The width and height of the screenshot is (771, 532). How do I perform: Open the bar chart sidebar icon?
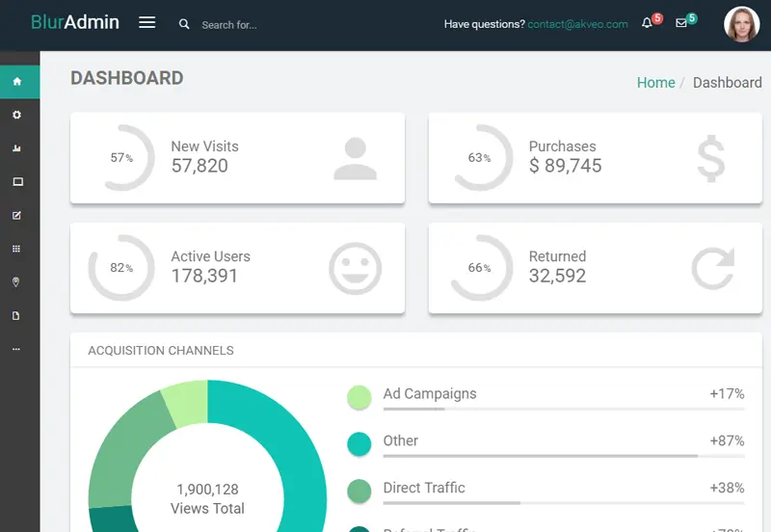click(16, 148)
